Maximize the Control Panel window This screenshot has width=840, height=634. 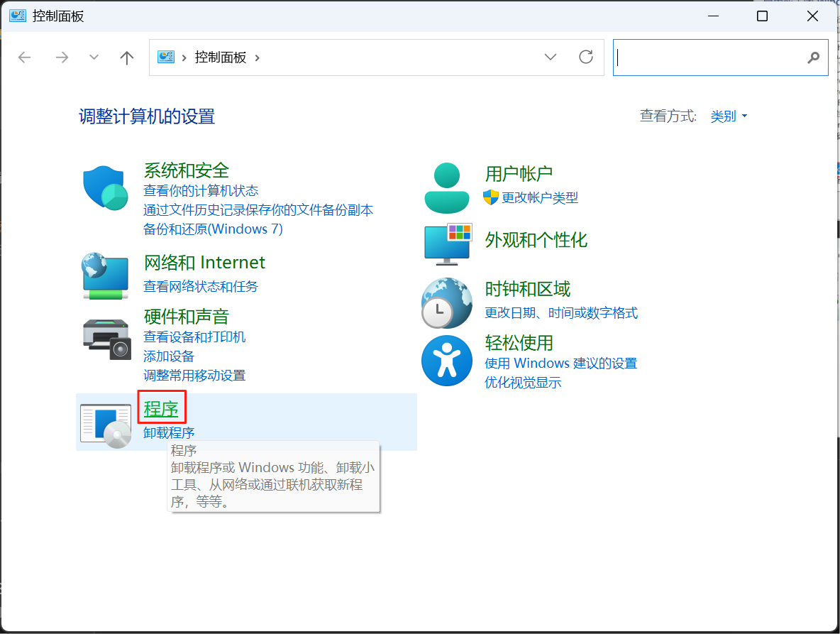[x=762, y=16]
